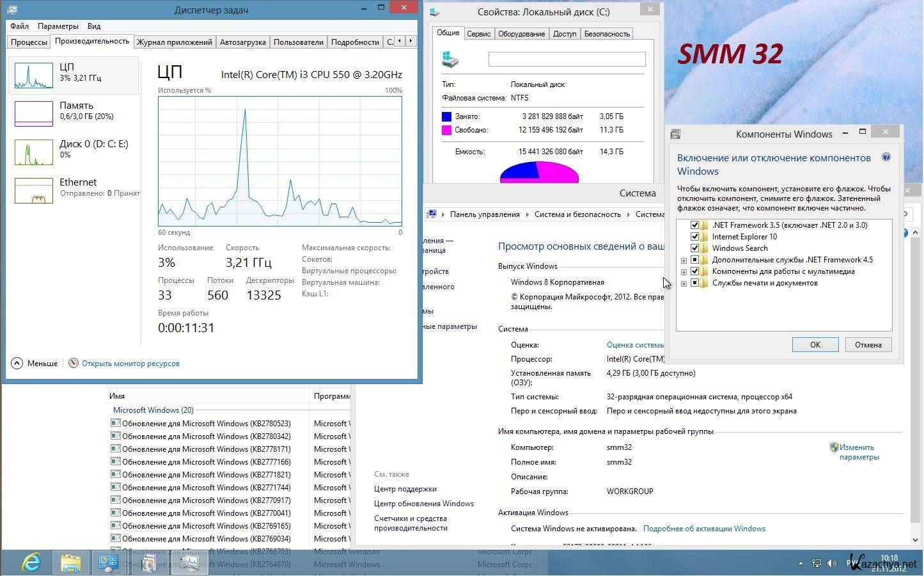
Task: Click the Открыть монитор ресурсов link
Action: [130, 364]
